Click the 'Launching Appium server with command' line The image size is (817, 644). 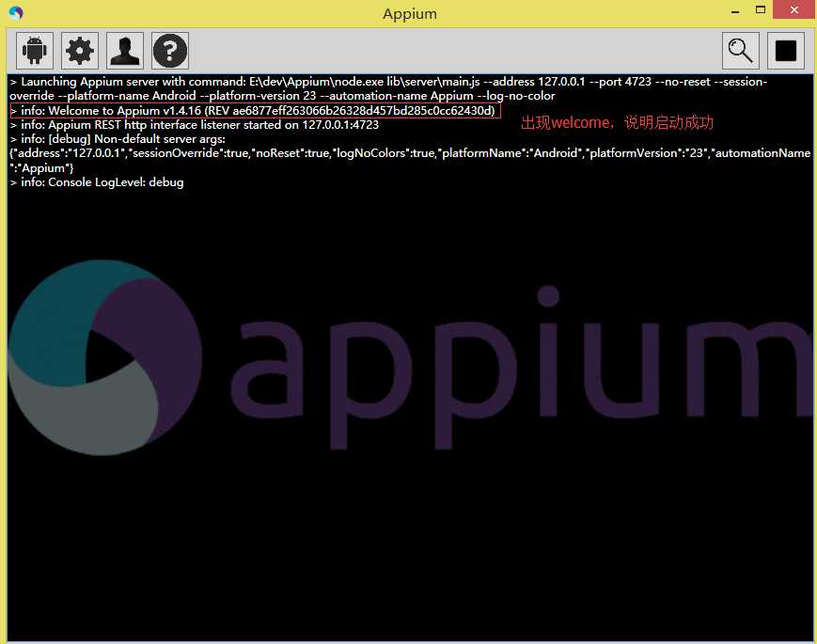[x=388, y=82]
